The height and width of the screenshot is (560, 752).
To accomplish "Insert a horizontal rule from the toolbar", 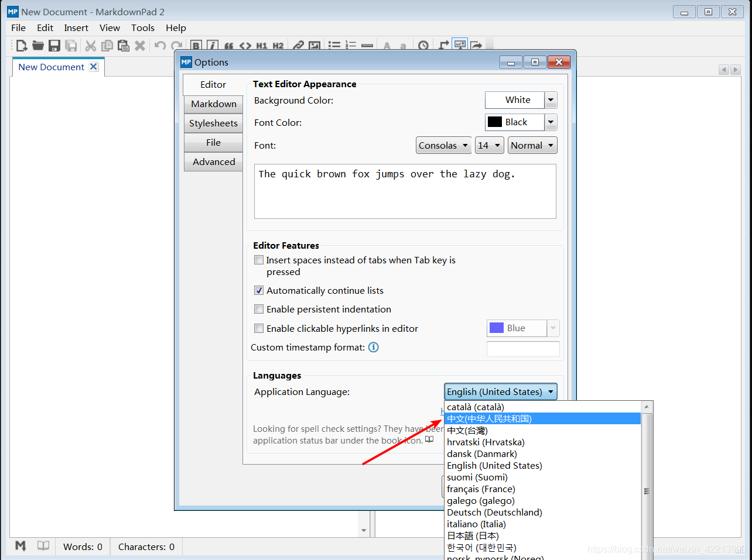I will point(367,46).
